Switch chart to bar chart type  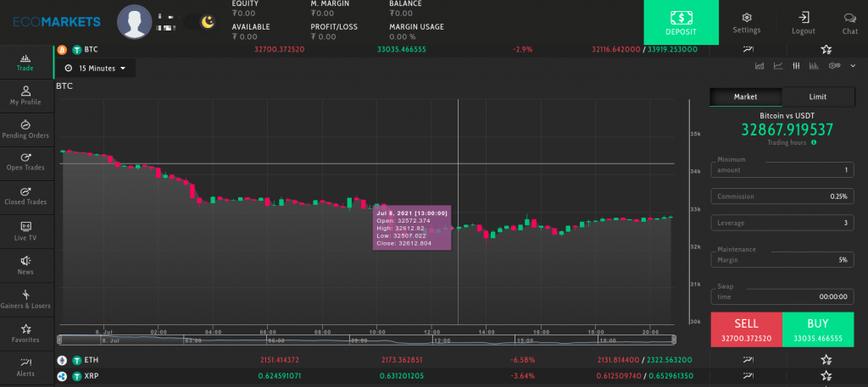point(814,66)
